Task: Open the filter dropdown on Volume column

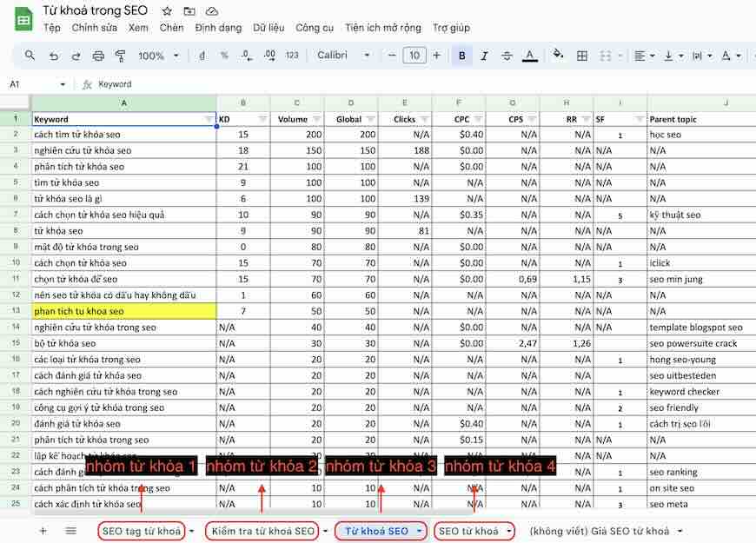Action: click(x=317, y=119)
